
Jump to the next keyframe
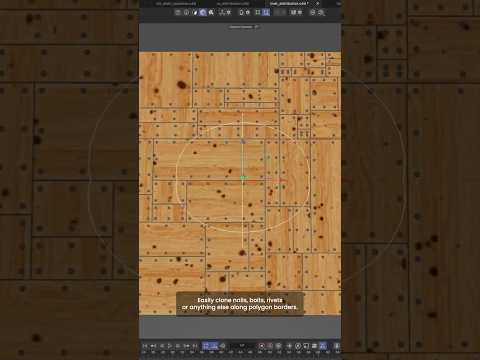(187, 346)
